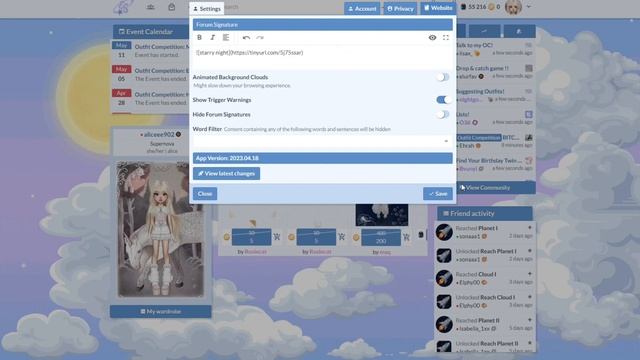Screen dimensions: 640x360
Task: Open Outfit Competition thread by Ehrah
Action: 488,138
